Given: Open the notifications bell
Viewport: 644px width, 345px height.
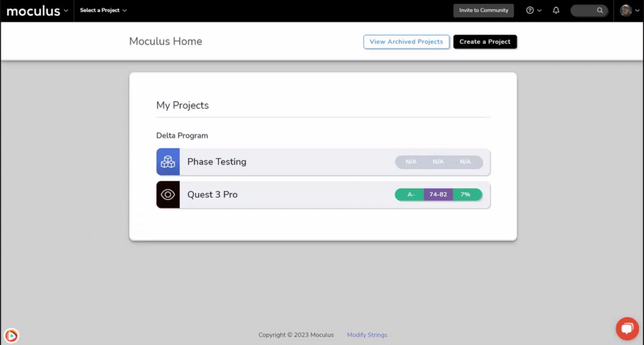Looking at the screenshot, I should click(556, 10).
